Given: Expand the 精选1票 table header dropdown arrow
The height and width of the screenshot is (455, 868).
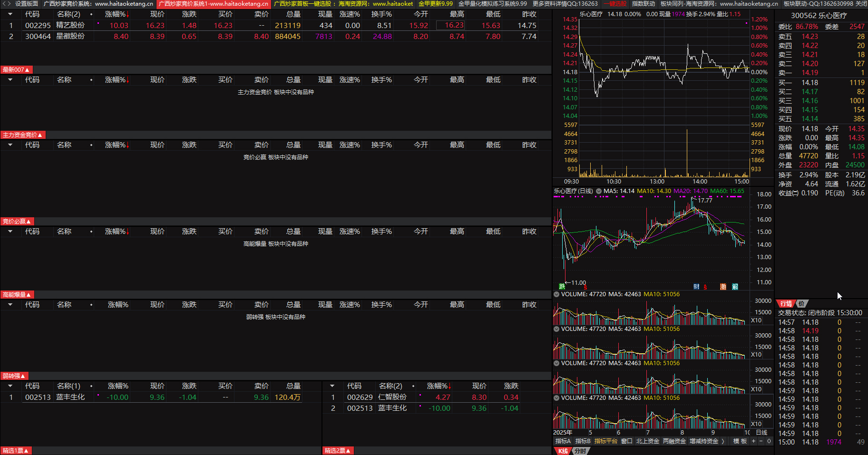Looking at the screenshot, I should click(10, 386).
